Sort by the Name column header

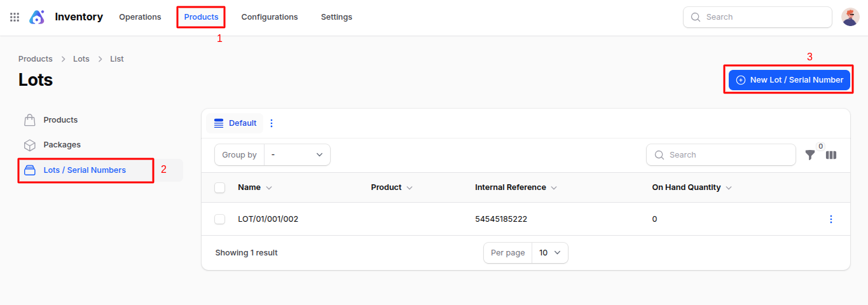pos(249,187)
